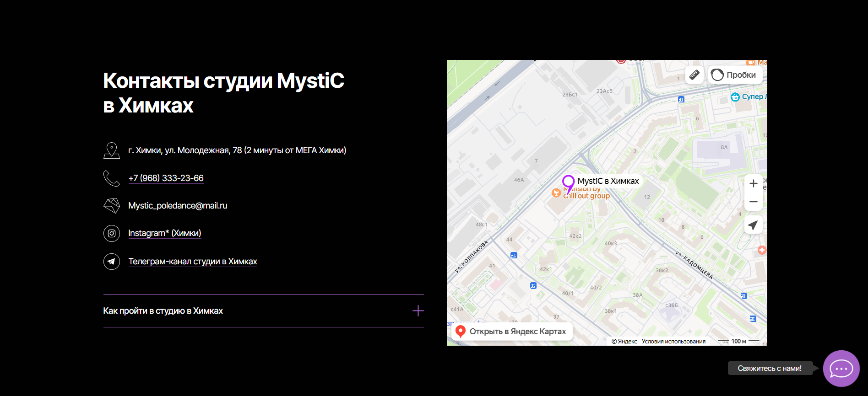Click the plus sign of the accordion
Viewport: 868px width, 396px height.
418,311
